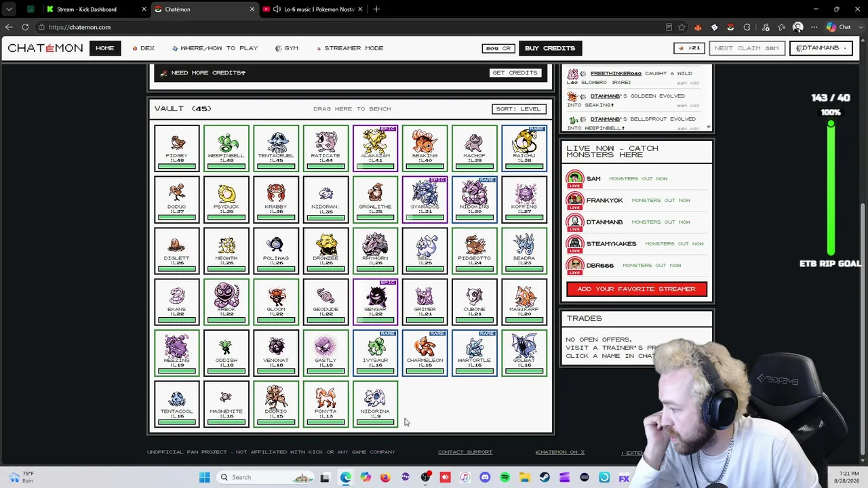Open a new browser tab
This screenshot has width=868, height=488.
tap(376, 9)
